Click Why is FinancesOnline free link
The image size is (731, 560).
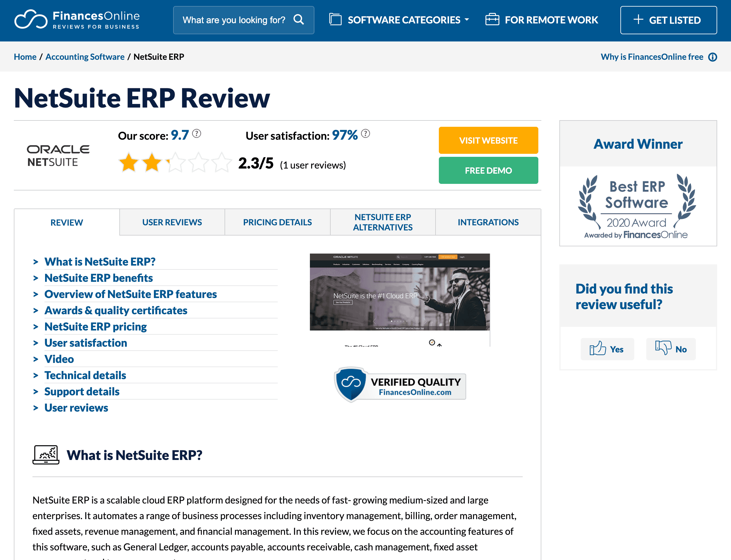point(652,57)
